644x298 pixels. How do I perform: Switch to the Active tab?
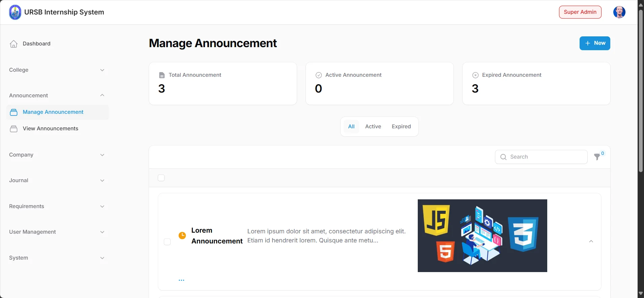coord(373,127)
